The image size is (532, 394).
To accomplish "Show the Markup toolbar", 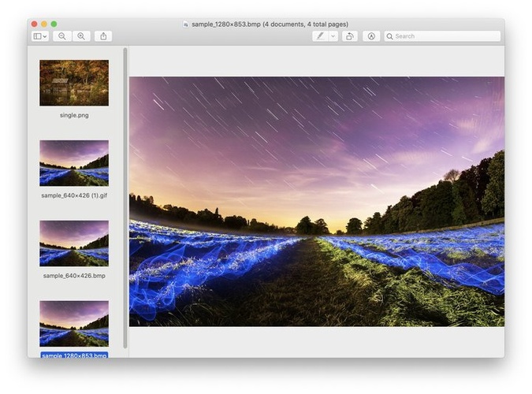I will click(371, 36).
